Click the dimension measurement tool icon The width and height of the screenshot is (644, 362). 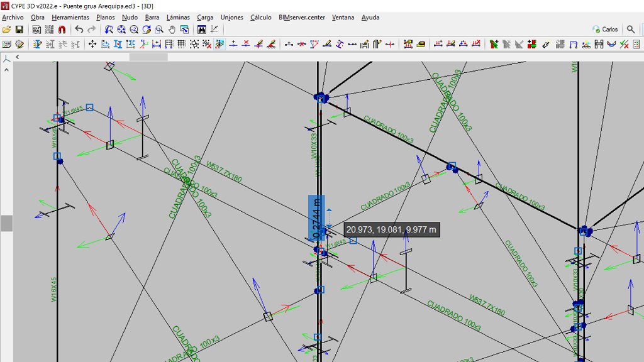156,44
